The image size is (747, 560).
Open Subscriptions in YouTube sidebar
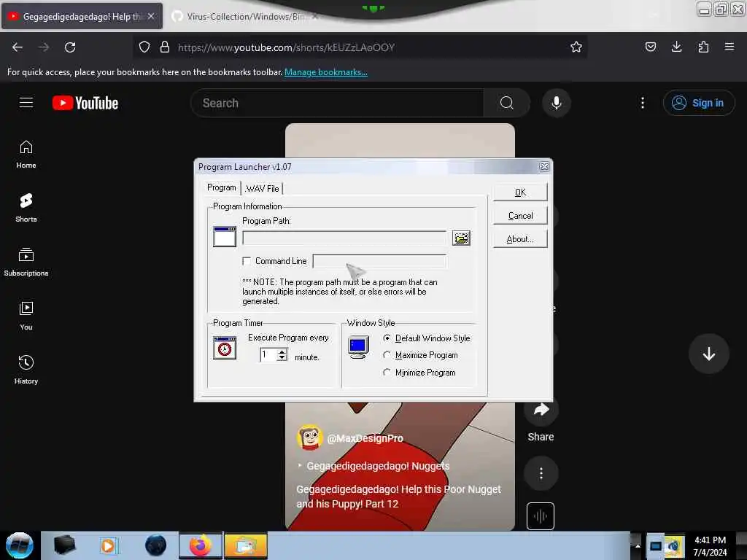[26, 262]
